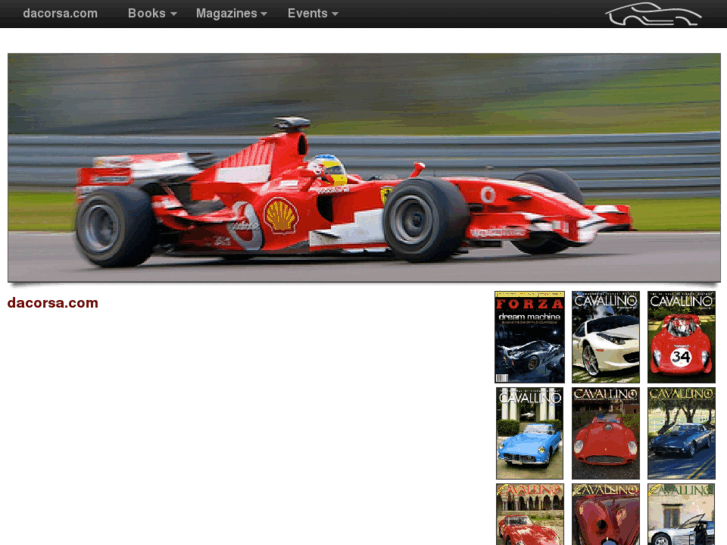
Task: Open the Cavallino cover with light blue convertible
Action: (529, 433)
